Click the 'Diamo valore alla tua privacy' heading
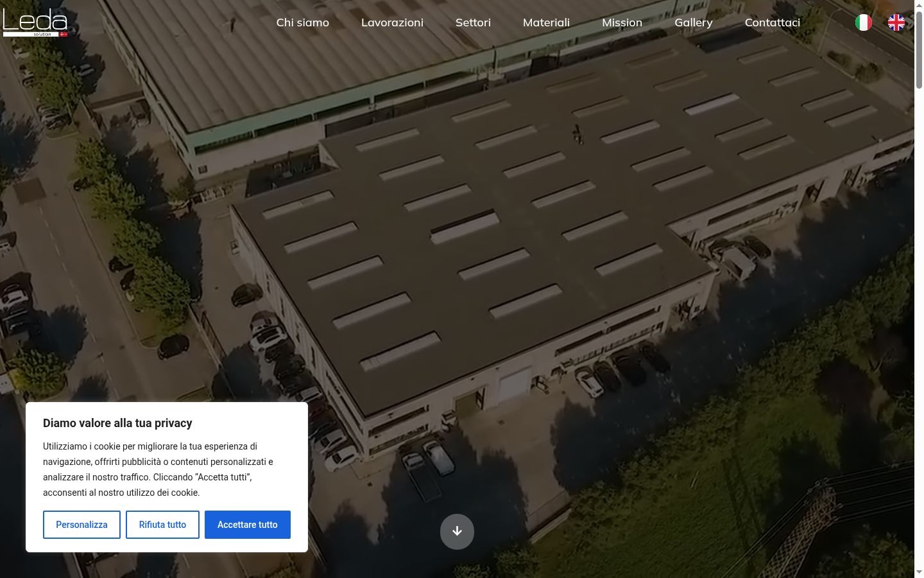Screen dimensions: 924x578 click(x=117, y=423)
